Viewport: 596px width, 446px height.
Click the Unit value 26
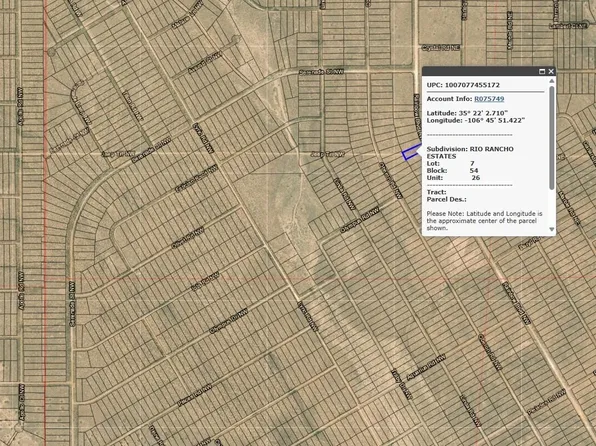coord(476,178)
